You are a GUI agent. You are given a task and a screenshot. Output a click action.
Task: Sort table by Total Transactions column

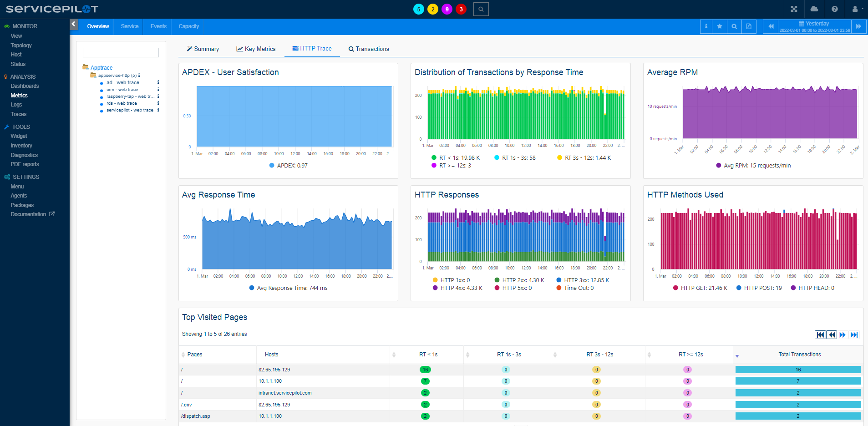point(799,355)
